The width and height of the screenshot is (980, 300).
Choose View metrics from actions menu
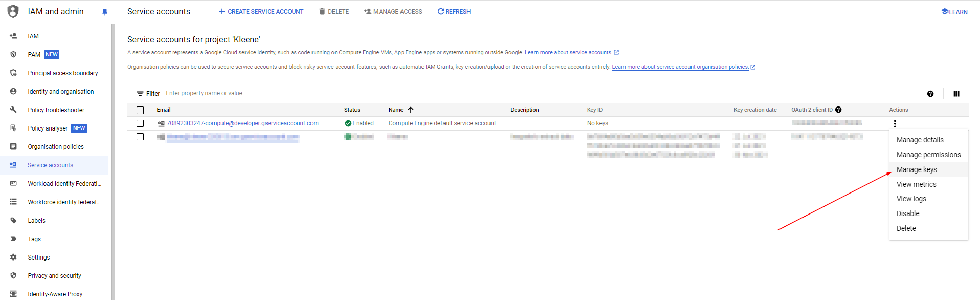tap(928, 184)
